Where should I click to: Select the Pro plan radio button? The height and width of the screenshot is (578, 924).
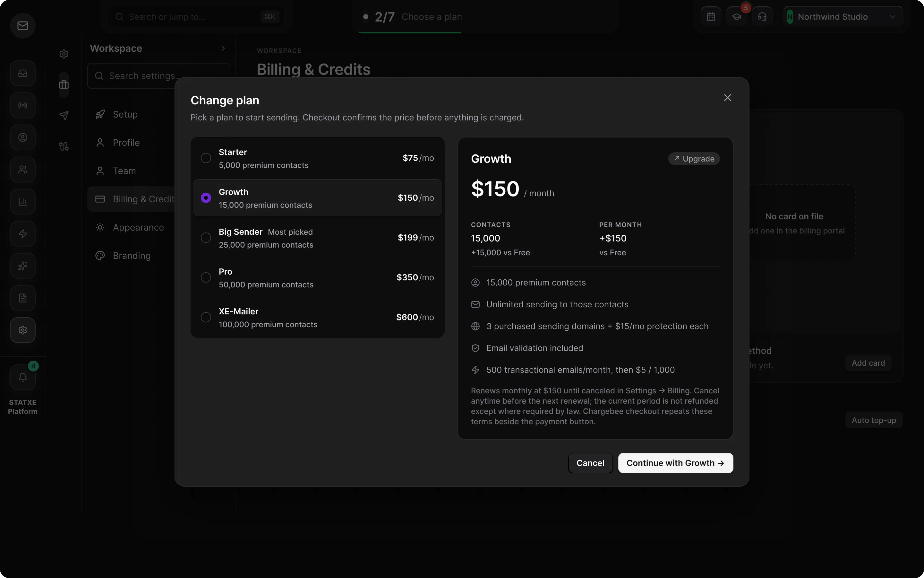click(x=206, y=277)
